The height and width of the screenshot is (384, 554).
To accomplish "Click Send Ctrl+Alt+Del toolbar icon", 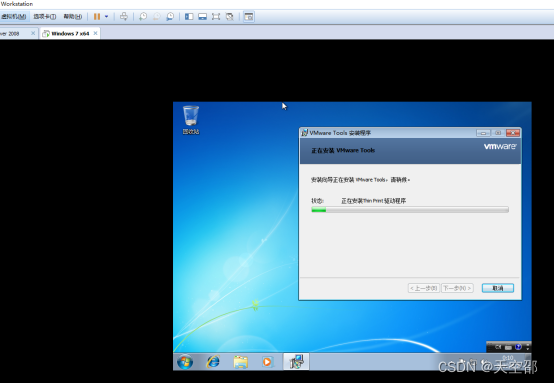I will (124, 17).
